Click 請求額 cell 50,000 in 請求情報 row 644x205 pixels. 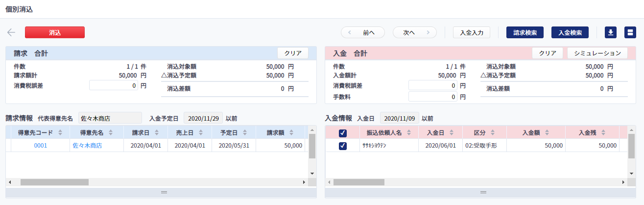point(280,146)
